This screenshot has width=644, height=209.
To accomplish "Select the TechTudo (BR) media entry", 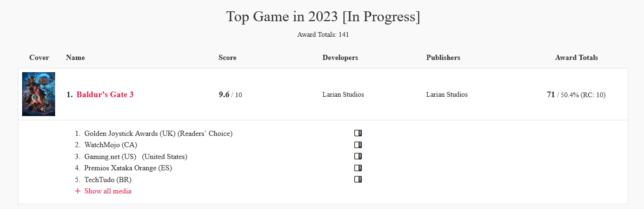I will pyautogui.click(x=108, y=179).
